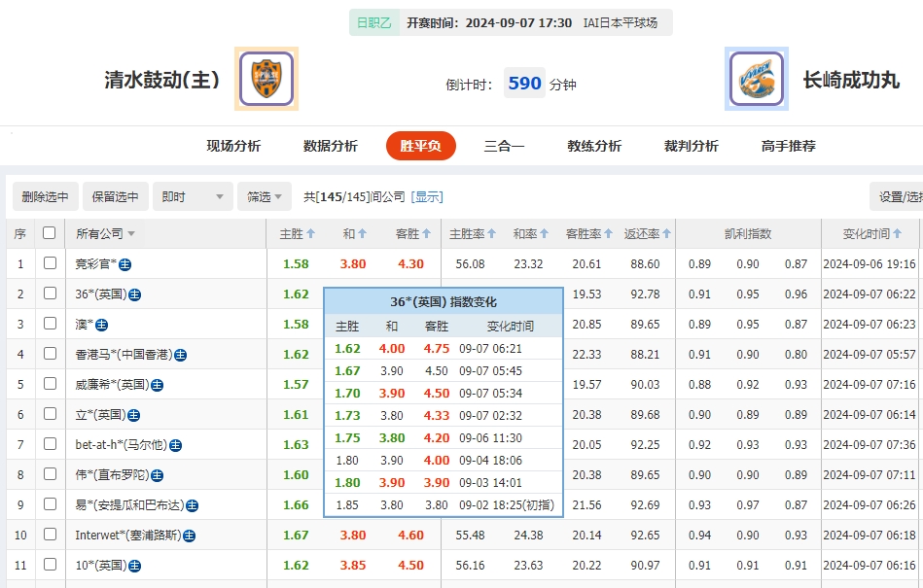The height and width of the screenshot is (588, 923).
Task: Click the 删除选中 button
Action: 44,195
